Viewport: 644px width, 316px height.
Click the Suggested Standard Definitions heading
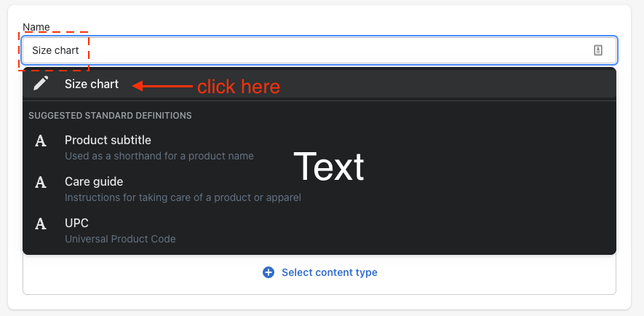click(110, 116)
